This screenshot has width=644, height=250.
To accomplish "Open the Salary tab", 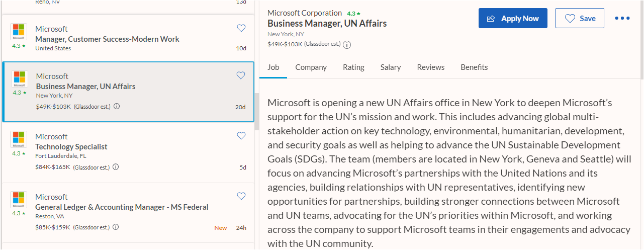I will click(391, 67).
